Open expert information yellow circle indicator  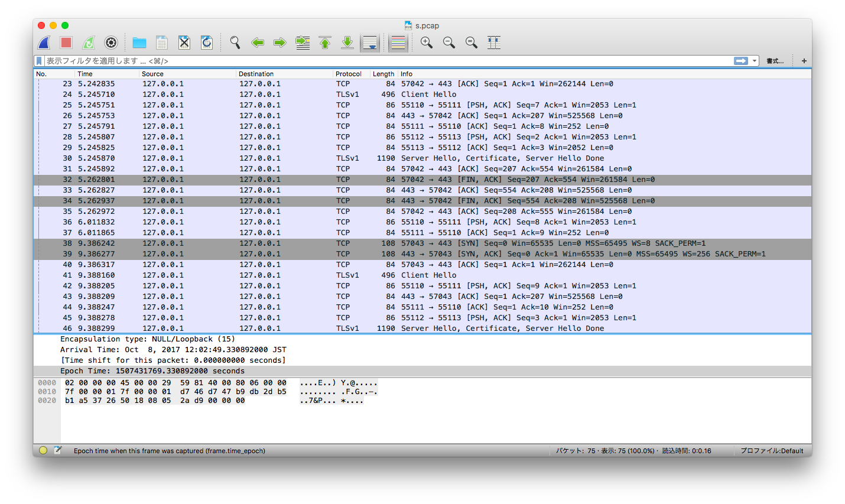[x=43, y=450]
